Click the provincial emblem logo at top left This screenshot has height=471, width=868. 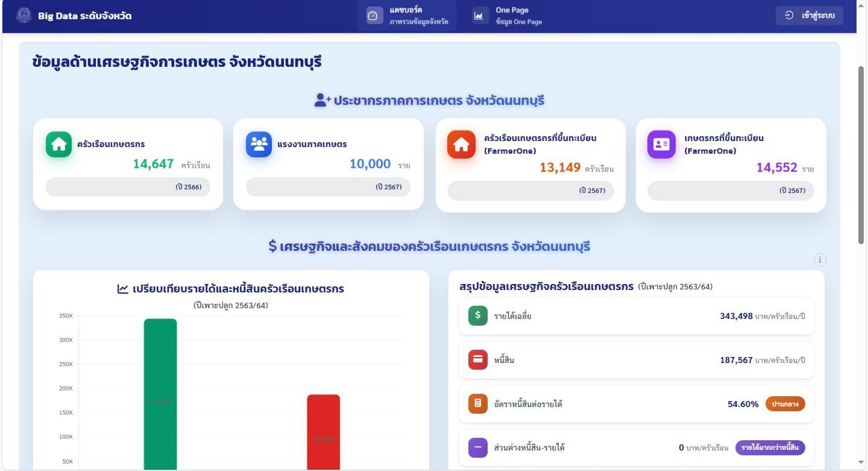pyautogui.click(x=24, y=16)
